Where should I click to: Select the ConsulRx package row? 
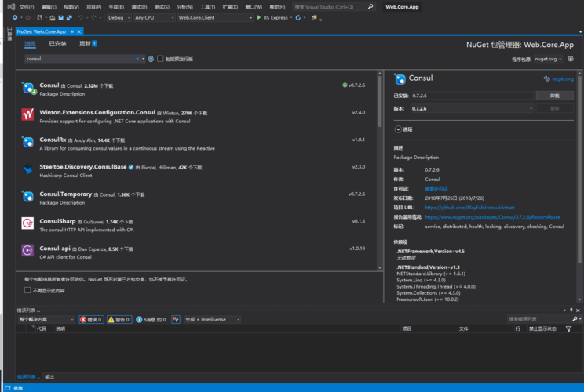pyautogui.click(x=196, y=143)
